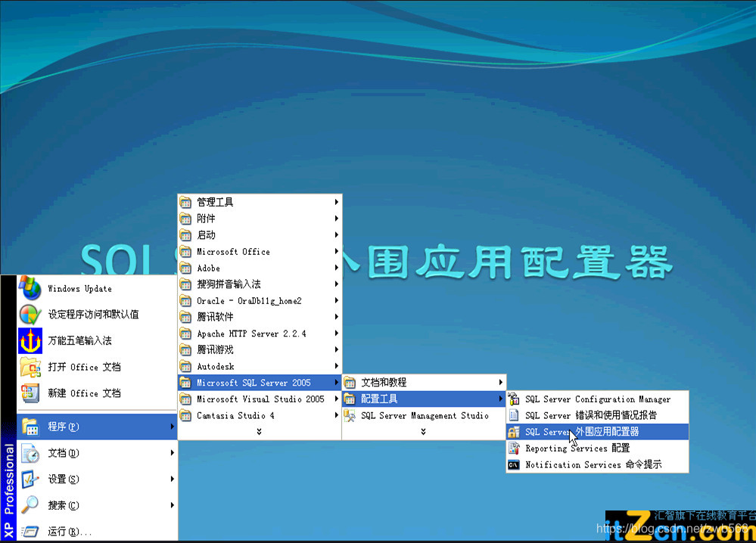
Task: Click the 新建 Office 文档 icon
Action: click(x=30, y=393)
